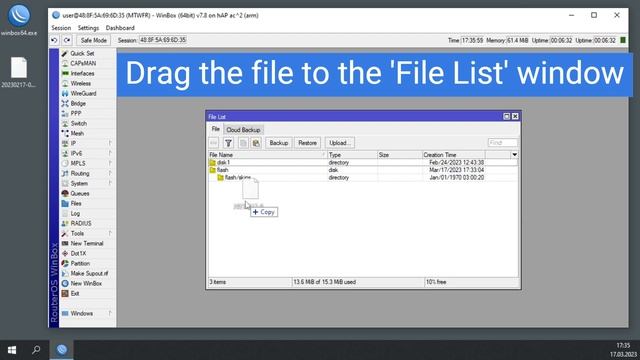Viewport: 640px width, 360px height.
Task: Click the copy icon in File List toolbar
Action: coord(243,143)
